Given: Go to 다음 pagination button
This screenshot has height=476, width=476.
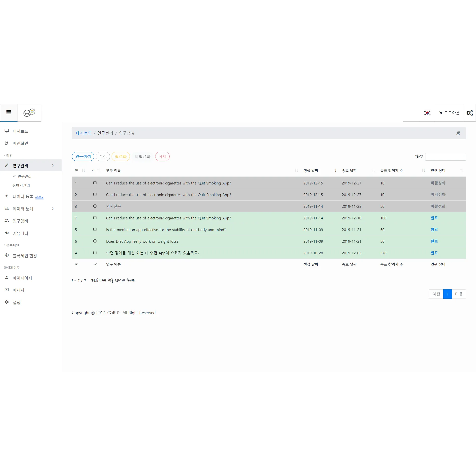Looking at the screenshot, I should coord(459,294).
